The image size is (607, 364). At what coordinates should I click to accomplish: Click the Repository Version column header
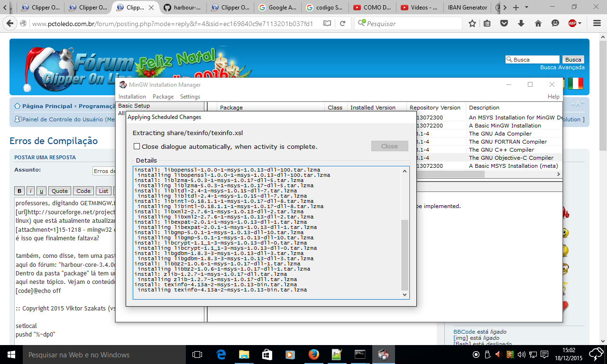(436, 108)
